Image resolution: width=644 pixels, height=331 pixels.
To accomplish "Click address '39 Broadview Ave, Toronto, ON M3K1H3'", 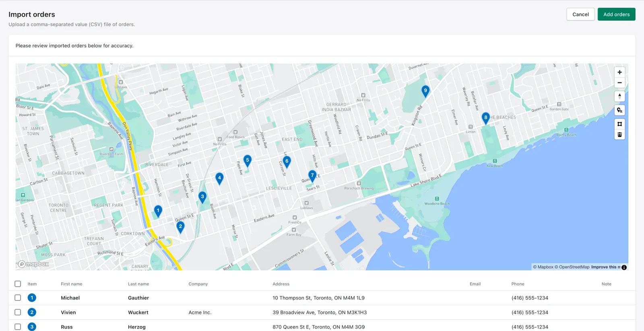I will 320,312.
